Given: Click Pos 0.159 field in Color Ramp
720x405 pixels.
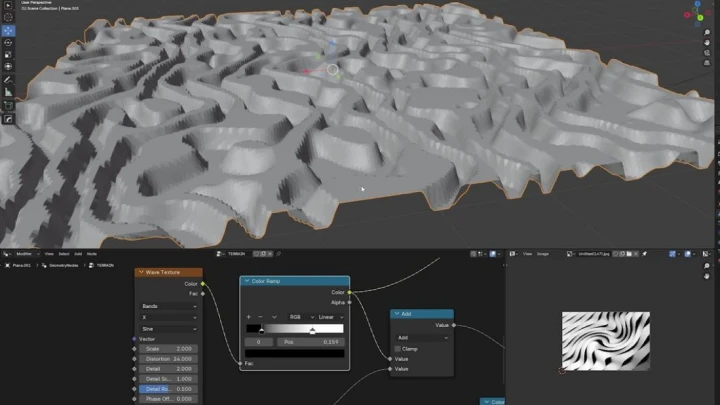Looking at the screenshot, I should click(311, 342).
